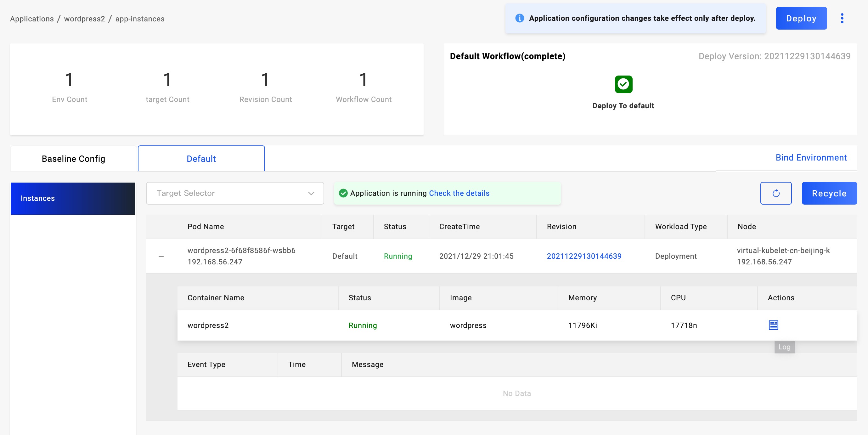Open revision 20211229130144639 link

583,256
